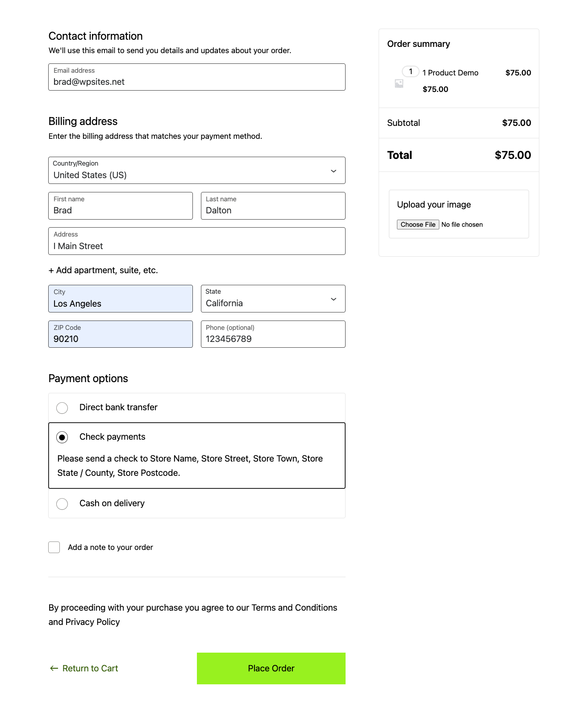Click the quantity badge on Product Demo
The image size is (588, 712).
click(x=410, y=71)
